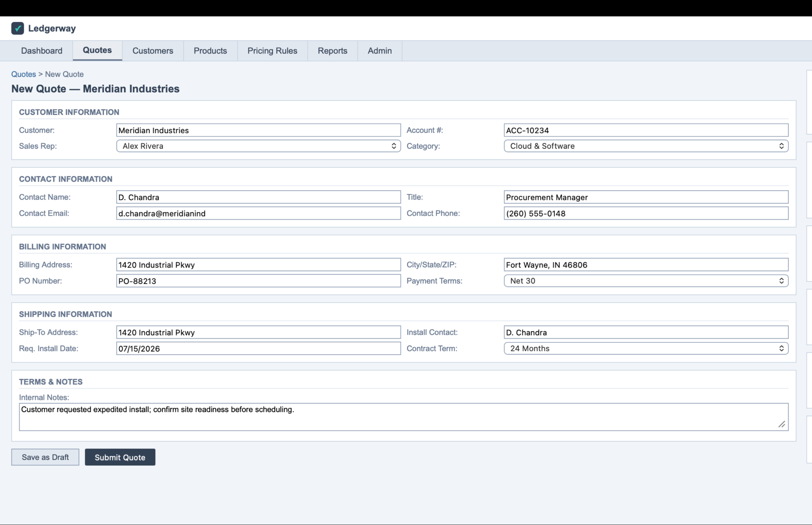Edit the Title field
812x525 pixels.
[646, 197]
